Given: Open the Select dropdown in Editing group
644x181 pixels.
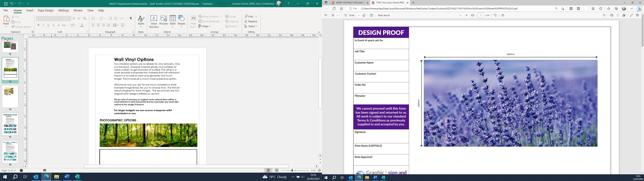Looking at the screenshot, I should (x=251, y=26).
